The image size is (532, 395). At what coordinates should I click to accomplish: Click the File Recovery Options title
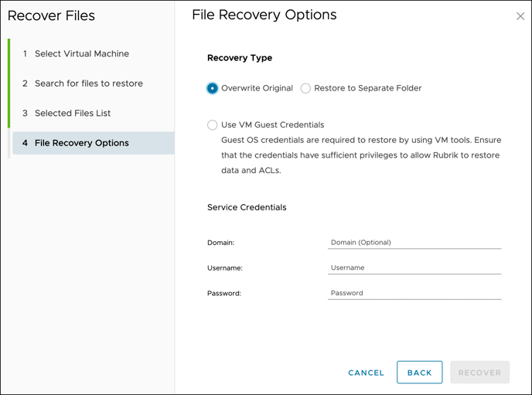coord(264,15)
